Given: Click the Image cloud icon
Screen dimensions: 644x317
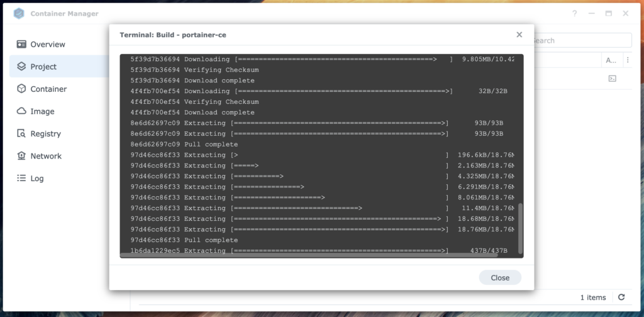Looking at the screenshot, I should 21,111.
